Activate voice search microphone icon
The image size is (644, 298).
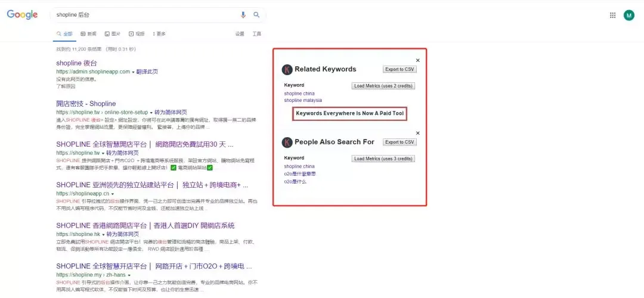[x=243, y=15]
